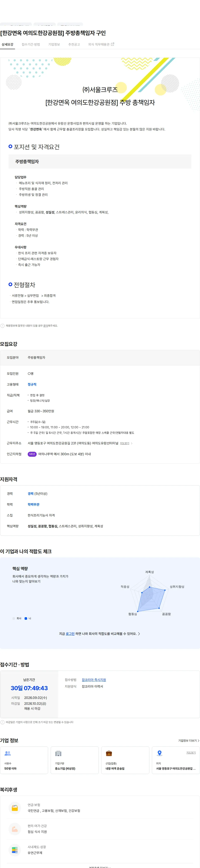The width and height of the screenshot is (200, 868).
Task: Click the 남은기간 countdown timer
Action: pos(29,688)
